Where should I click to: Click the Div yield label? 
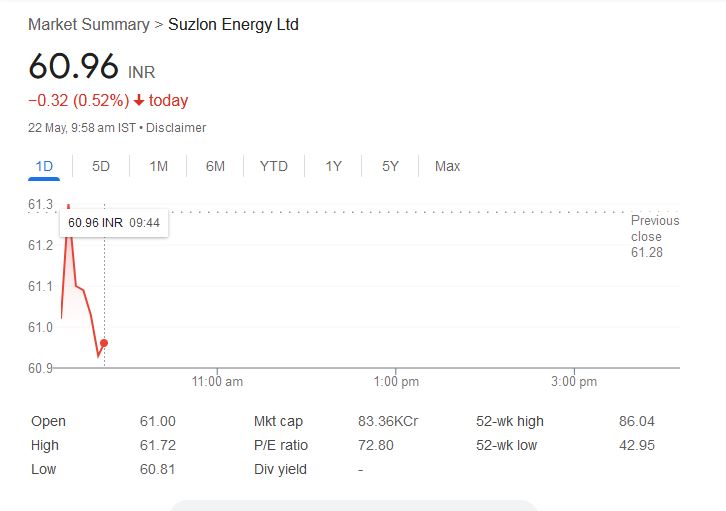pyautogui.click(x=280, y=470)
